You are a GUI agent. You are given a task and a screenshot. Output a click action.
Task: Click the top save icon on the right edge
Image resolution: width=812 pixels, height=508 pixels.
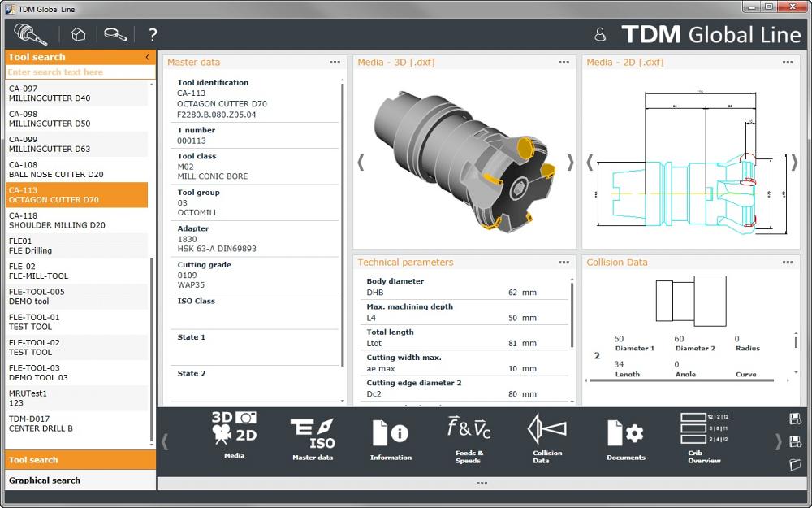[x=796, y=419]
